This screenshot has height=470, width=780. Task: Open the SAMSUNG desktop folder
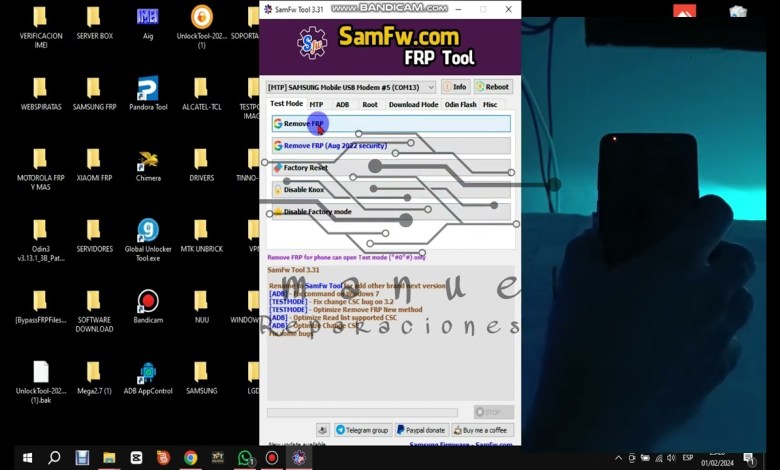pos(201,379)
